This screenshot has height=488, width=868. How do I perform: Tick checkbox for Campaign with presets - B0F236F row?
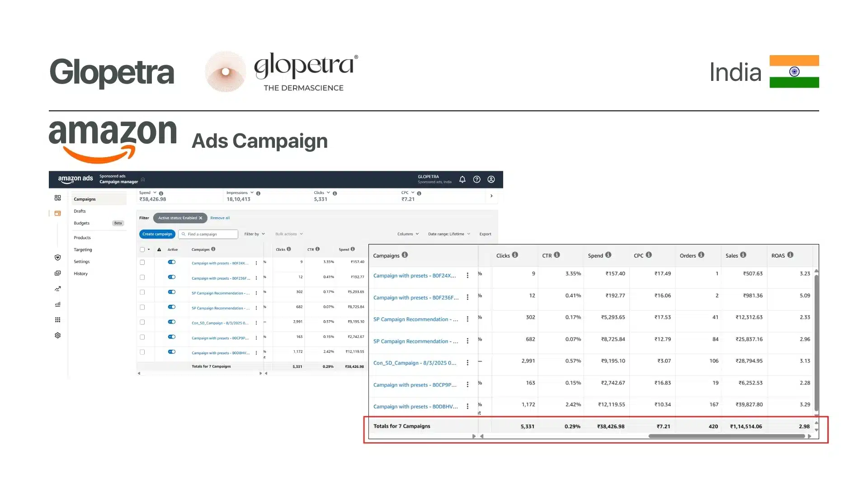pyautogui.click(x=142, y=277)
